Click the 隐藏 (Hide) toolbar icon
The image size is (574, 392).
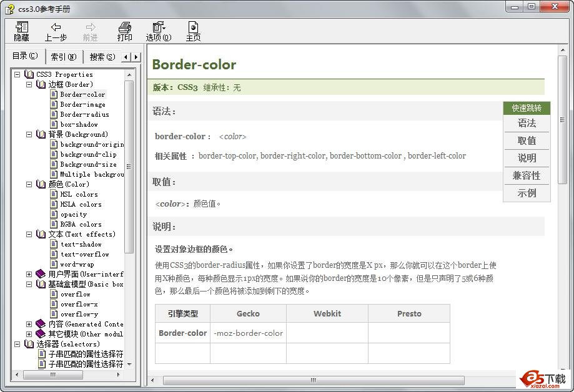22,27
